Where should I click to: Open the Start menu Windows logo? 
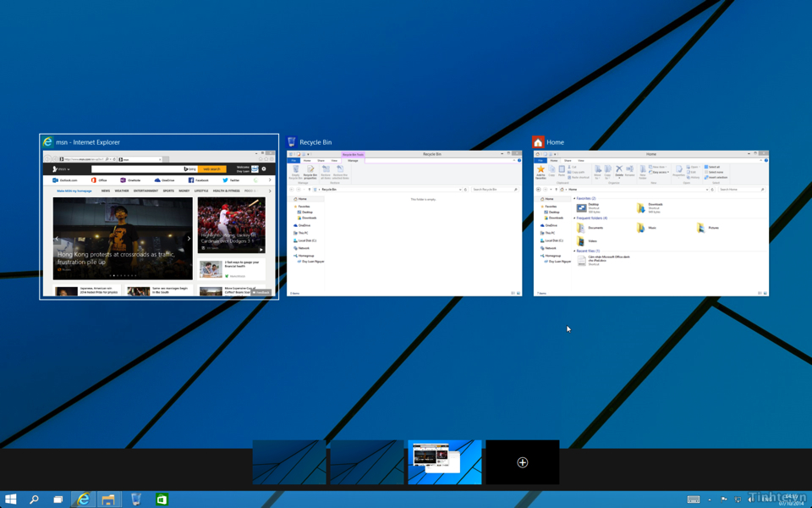tap(11, 500)
